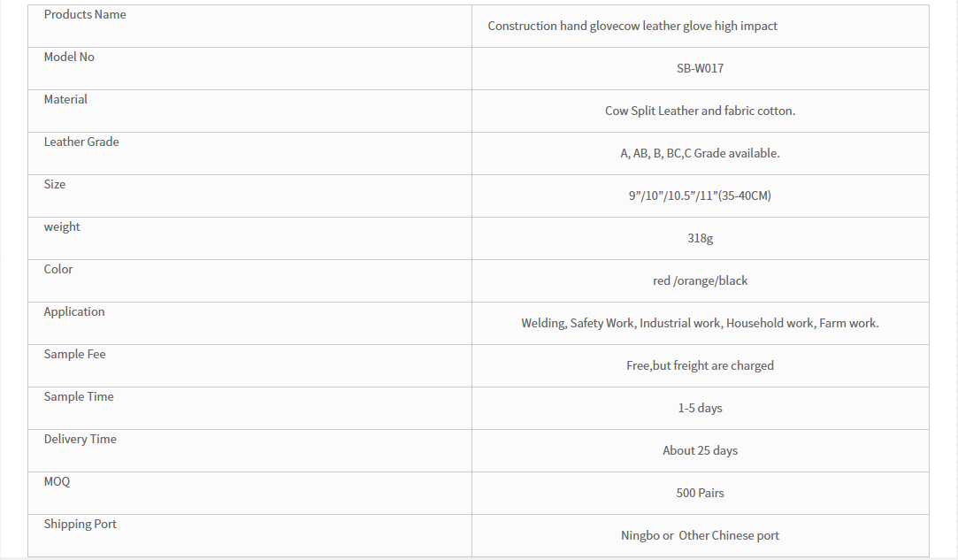
Task: Click the model number SB-W017
Action: 700,68
